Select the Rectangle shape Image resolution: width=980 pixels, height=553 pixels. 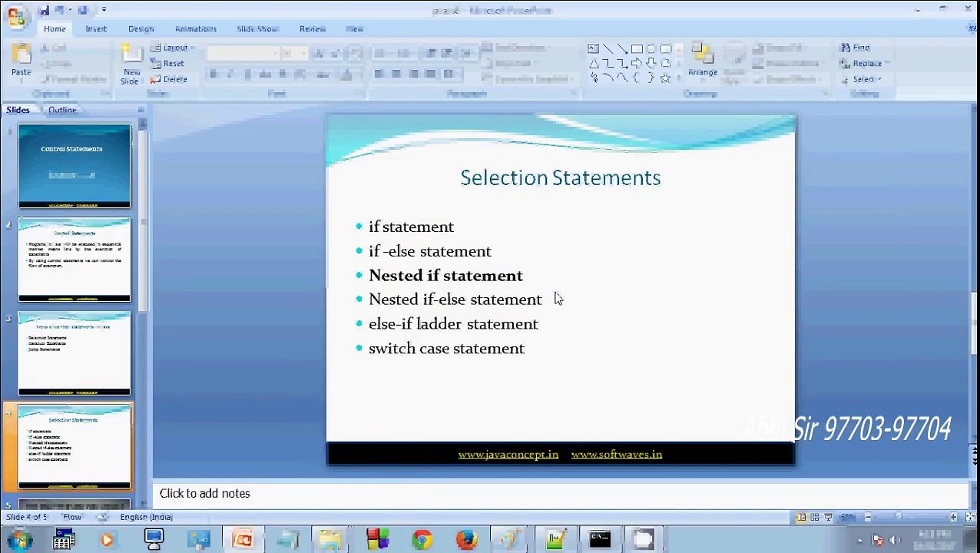click(637, 48)
